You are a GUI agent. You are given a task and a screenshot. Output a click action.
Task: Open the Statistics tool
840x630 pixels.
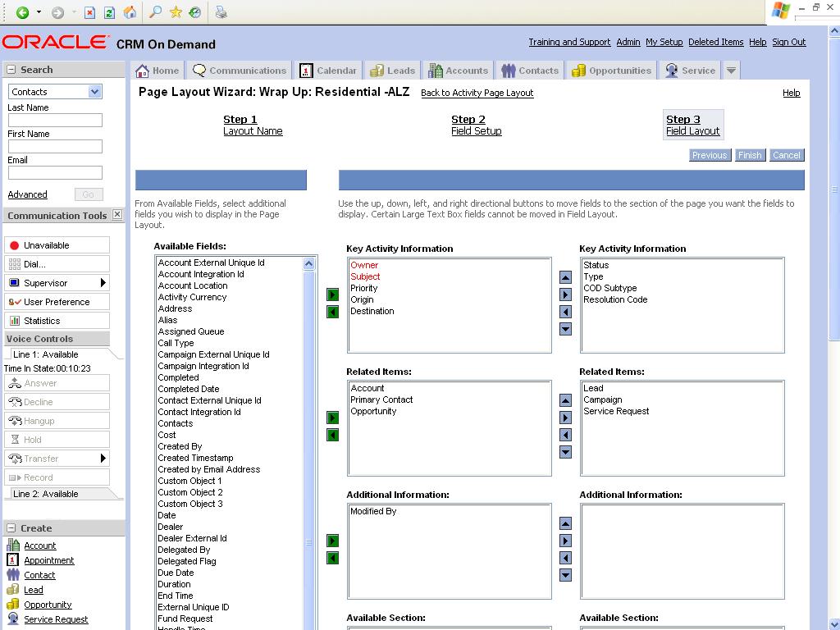[x=57, y=321]
